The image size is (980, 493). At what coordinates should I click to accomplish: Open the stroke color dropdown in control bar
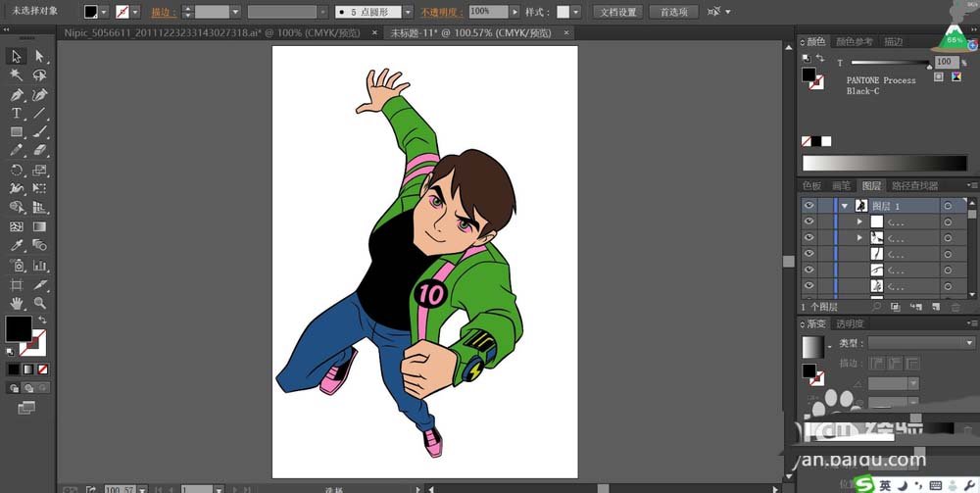click(x=135, y=12)
